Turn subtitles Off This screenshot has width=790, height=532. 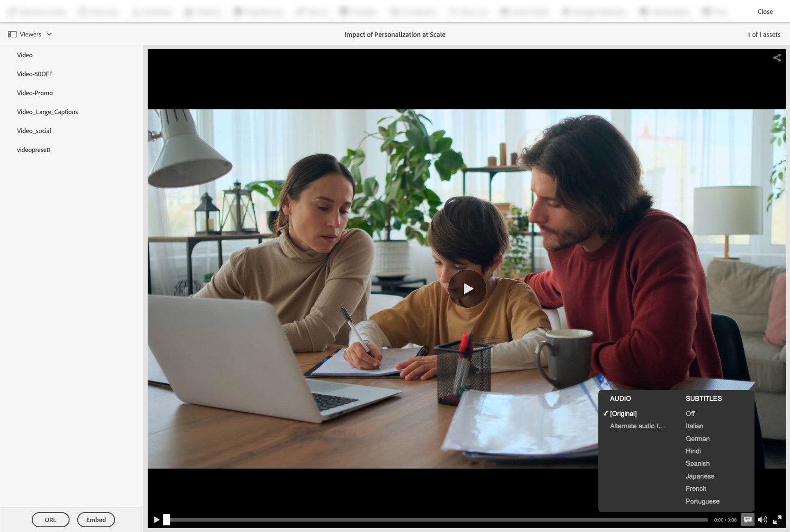coord(690,414)
